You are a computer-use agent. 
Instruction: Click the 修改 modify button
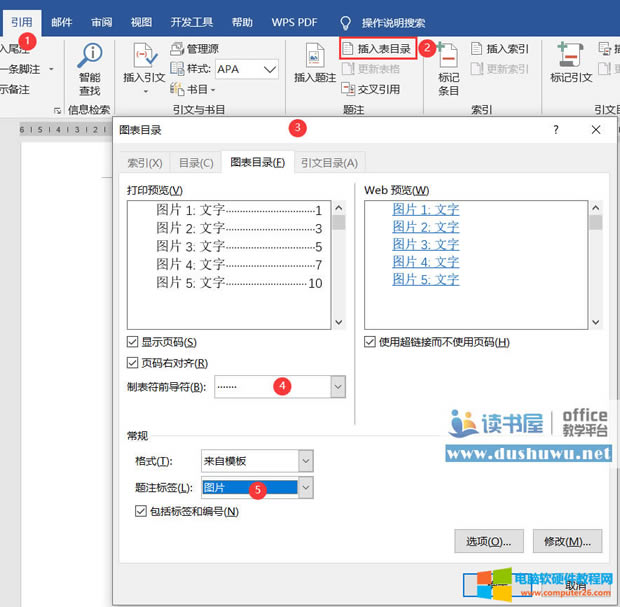click(x=567, y=541)
